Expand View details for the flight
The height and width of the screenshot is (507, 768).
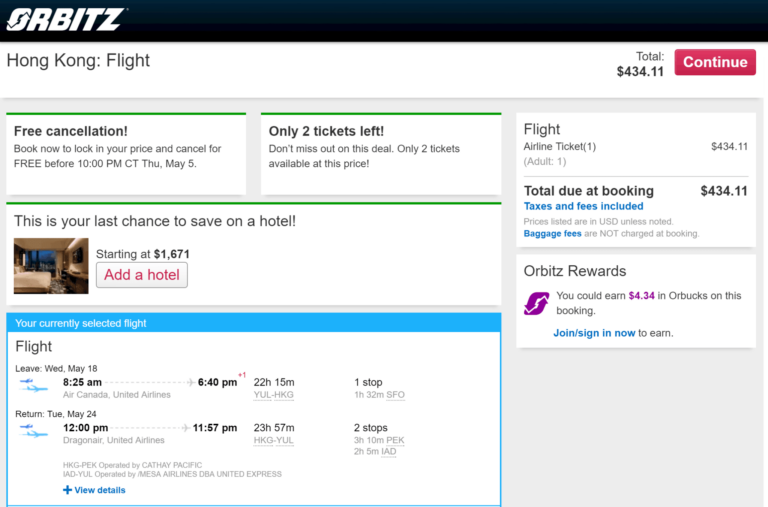(x=99, y=490)
